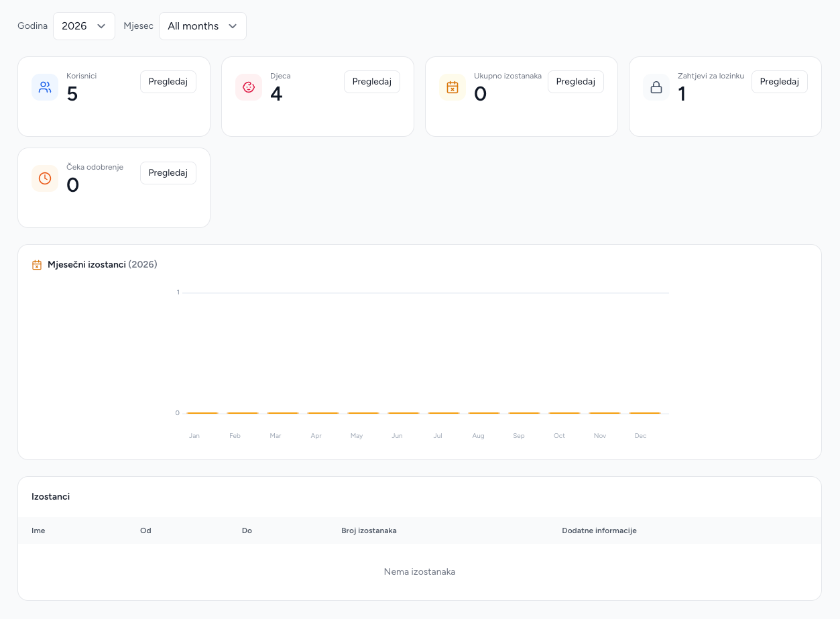This screenshot has height=619, width=840.
Task: Click the Do column header
Action: 247,530
